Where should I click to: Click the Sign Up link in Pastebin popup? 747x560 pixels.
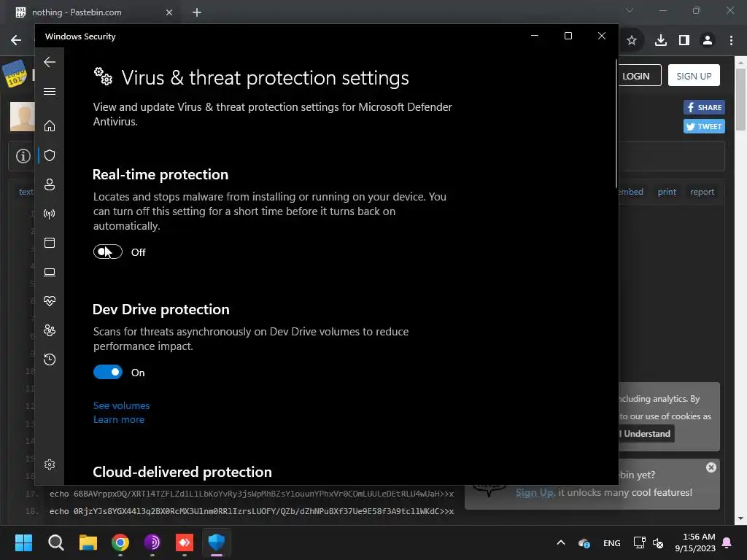tap(535, 493)
